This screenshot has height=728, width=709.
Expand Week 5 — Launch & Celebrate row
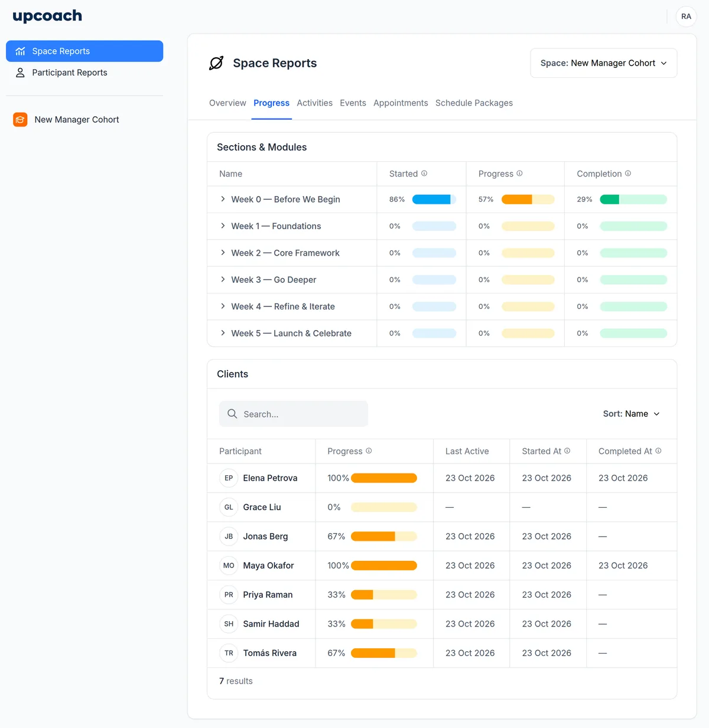point(223,333)
